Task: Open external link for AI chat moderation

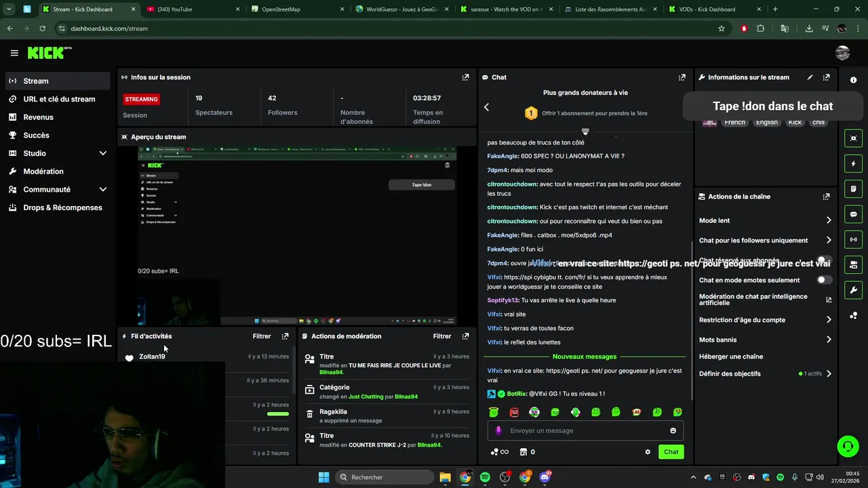Action: click(829, 300)
